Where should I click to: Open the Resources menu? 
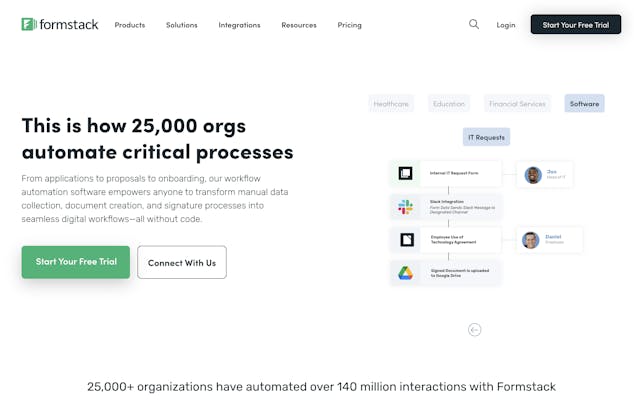[x=299, y=25]
